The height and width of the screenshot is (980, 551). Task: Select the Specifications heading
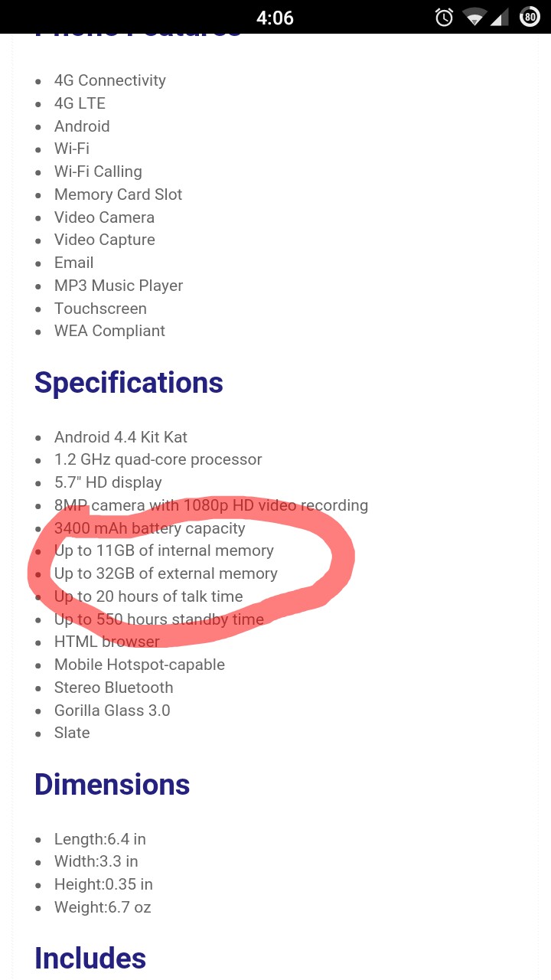pyautogui.click(x=129, y=382)
